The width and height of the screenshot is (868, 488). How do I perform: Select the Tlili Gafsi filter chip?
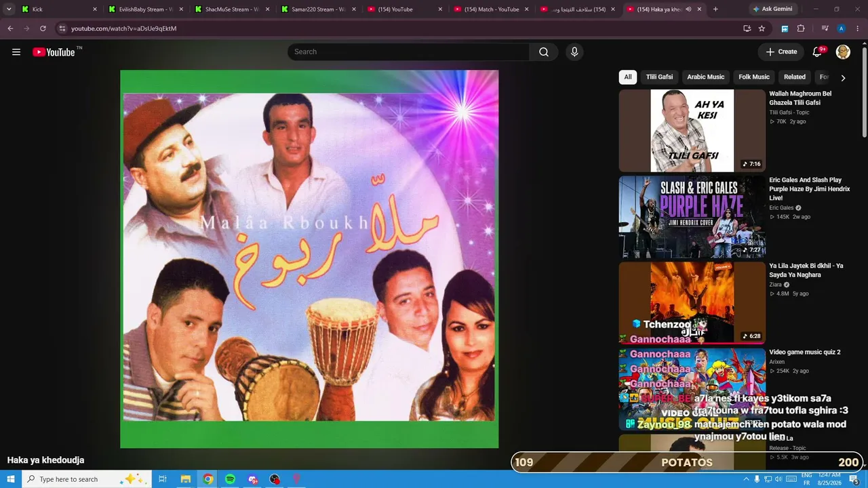point(659,77)
